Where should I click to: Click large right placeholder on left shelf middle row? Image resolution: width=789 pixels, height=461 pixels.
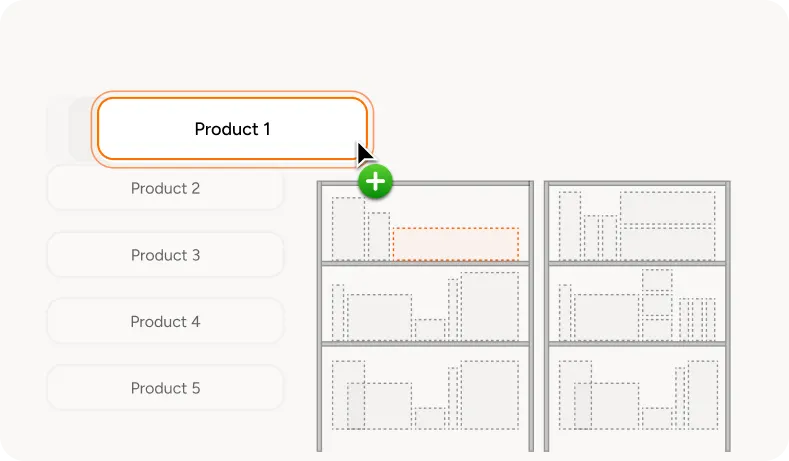click(490, 306)
